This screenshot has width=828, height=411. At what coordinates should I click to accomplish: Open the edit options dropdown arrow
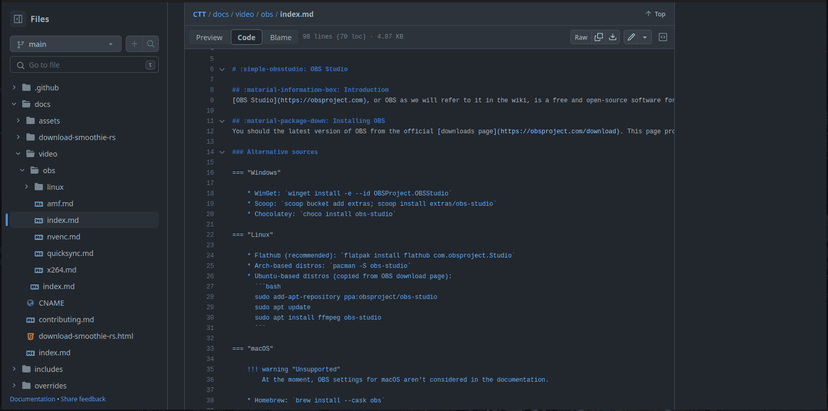click(645, 37)
